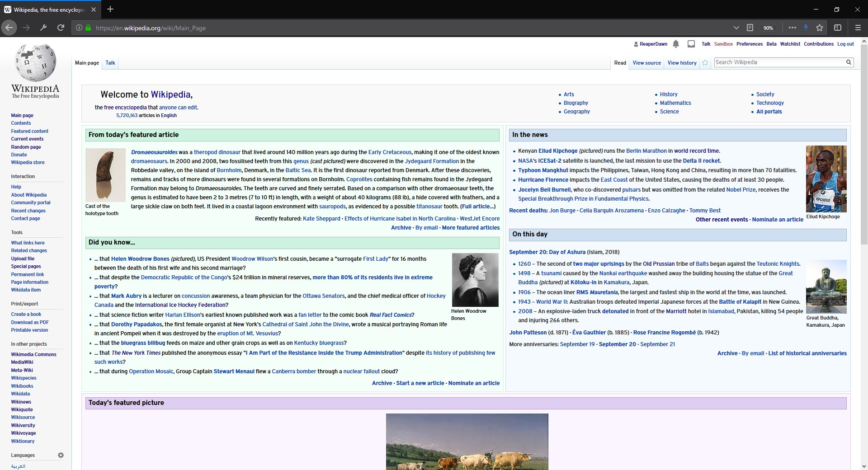
Task: Click the Log out link
Action: coord(845,44)
